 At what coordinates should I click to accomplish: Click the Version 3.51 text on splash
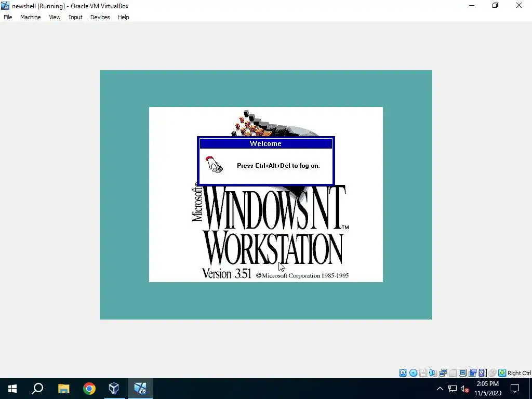click(x=227, y=273)
